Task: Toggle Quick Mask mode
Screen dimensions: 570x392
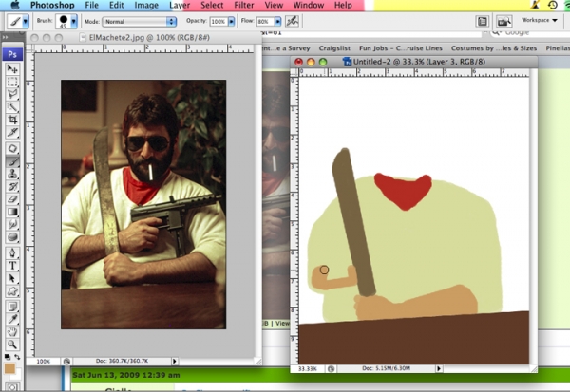Action: [x=12, y=387]
